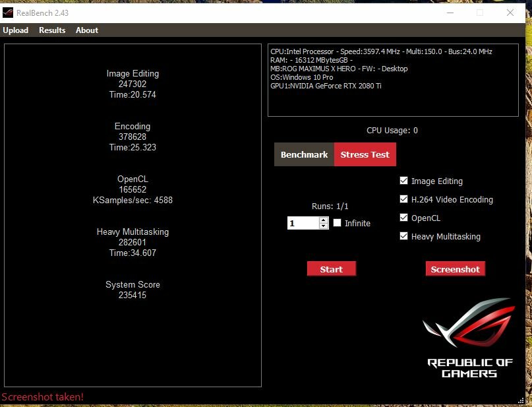Click the System Score value 235415

[x=133, y=295]
